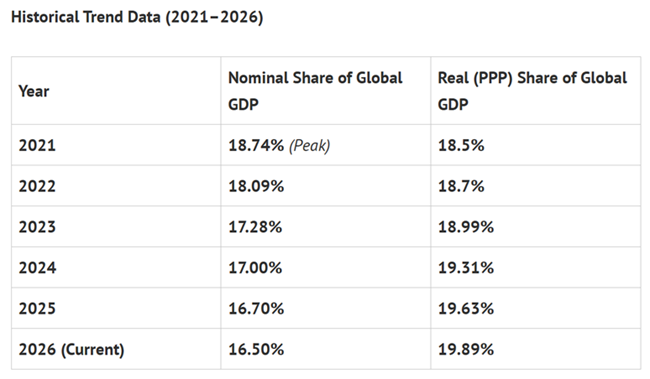Select the Year column header

click(x=34, y=91)
